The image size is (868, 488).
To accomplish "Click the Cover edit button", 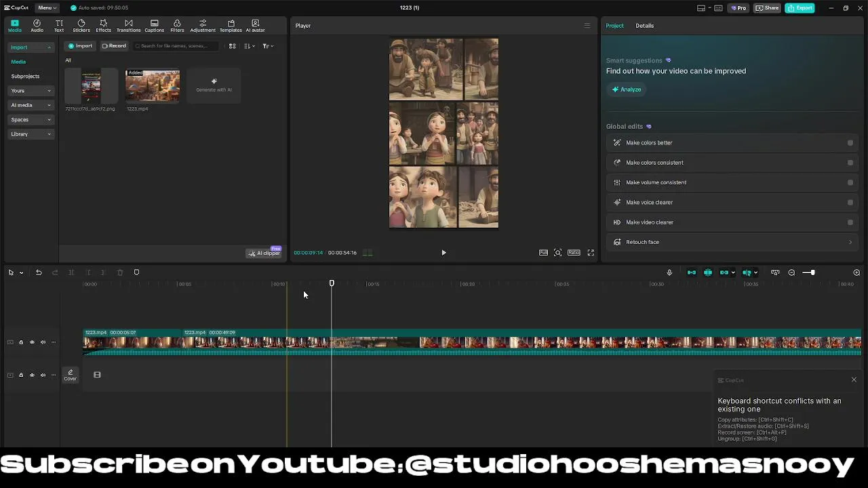I will tap(71, 375).
